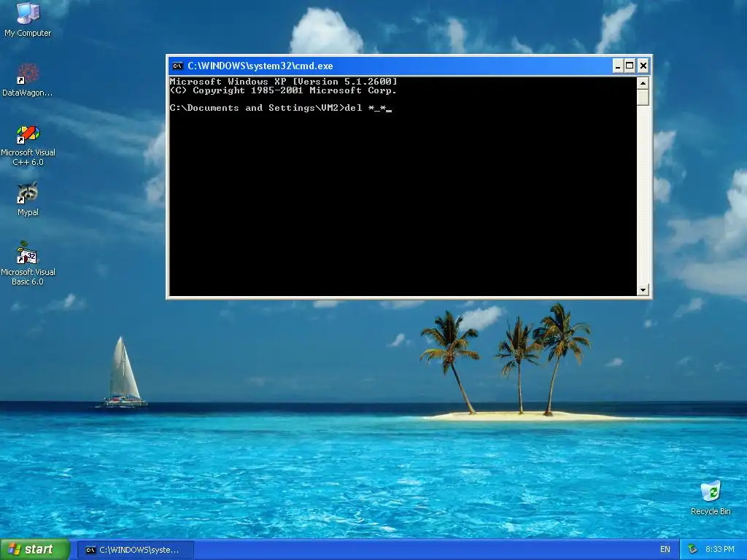Click the Copyright 1985-2001 Microsoft Corp. line
This screenshot has height=560, width=747.
[x=283, y=90]
